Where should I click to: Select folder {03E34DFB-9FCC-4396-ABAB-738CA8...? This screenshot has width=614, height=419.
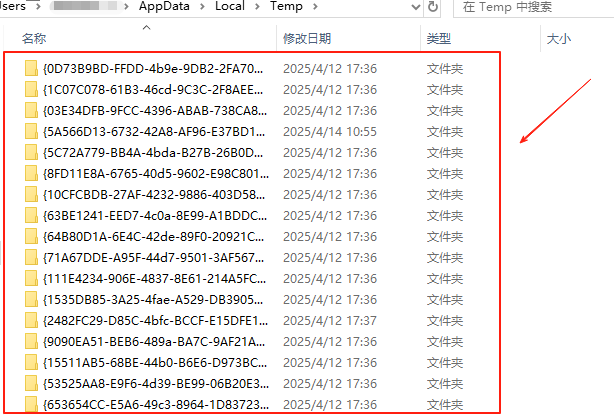coord(155,111)
